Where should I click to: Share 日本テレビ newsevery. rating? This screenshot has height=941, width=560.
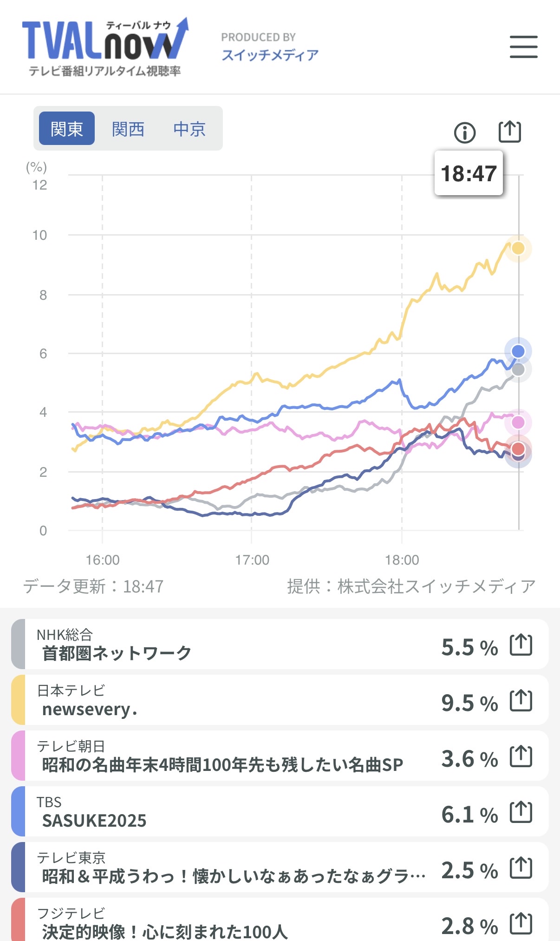point(521,701)
